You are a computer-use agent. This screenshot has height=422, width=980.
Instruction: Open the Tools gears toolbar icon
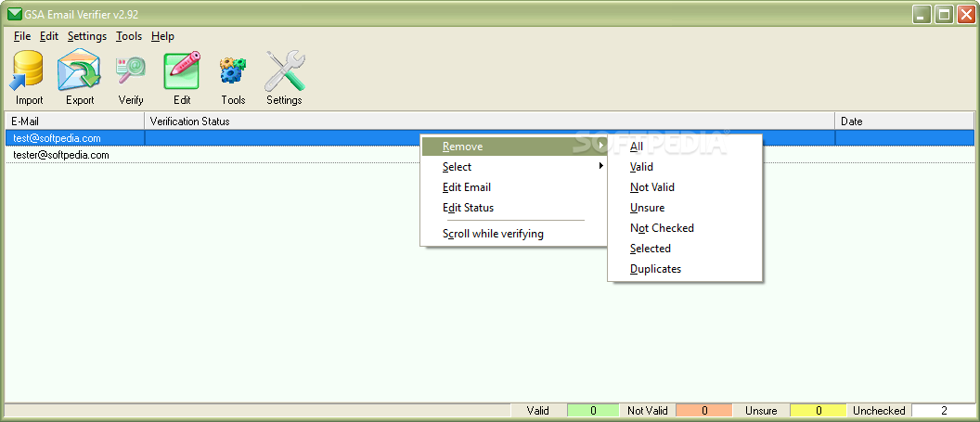(x=233, y=71)
